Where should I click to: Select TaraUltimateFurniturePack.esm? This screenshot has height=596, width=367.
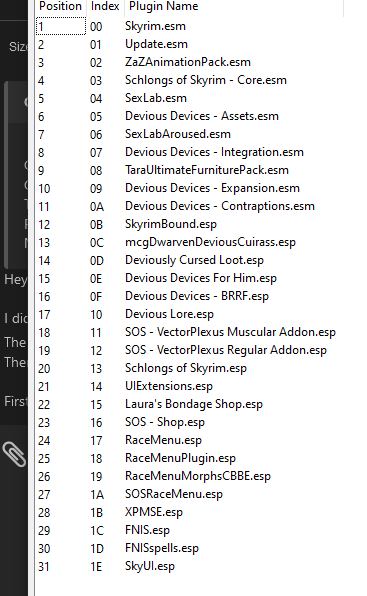click(x=207, y=170)
